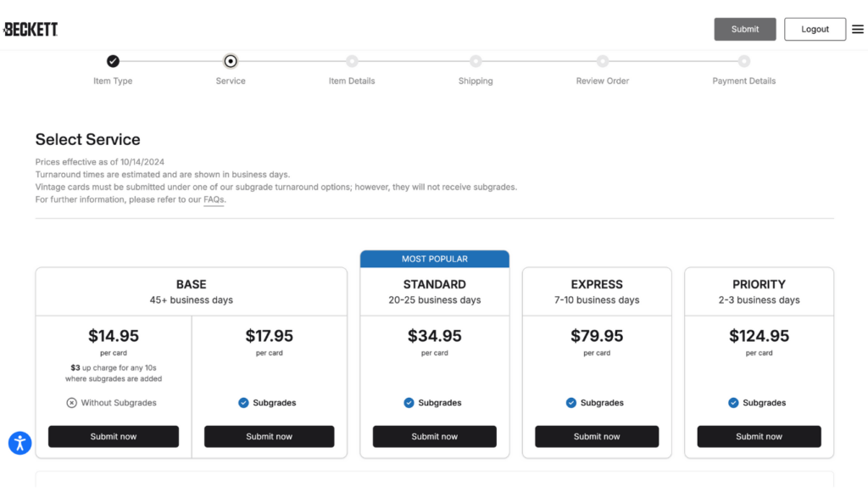The height and width of the screenshot is (498, 868).
Task: Open the accessibility widget icon
Action: click(x=20, y=443)
